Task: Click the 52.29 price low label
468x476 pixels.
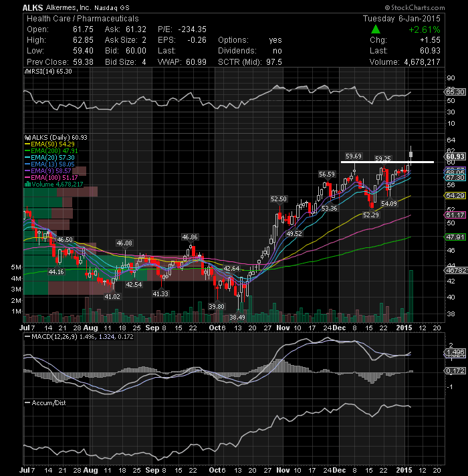Action: [371, 215]
